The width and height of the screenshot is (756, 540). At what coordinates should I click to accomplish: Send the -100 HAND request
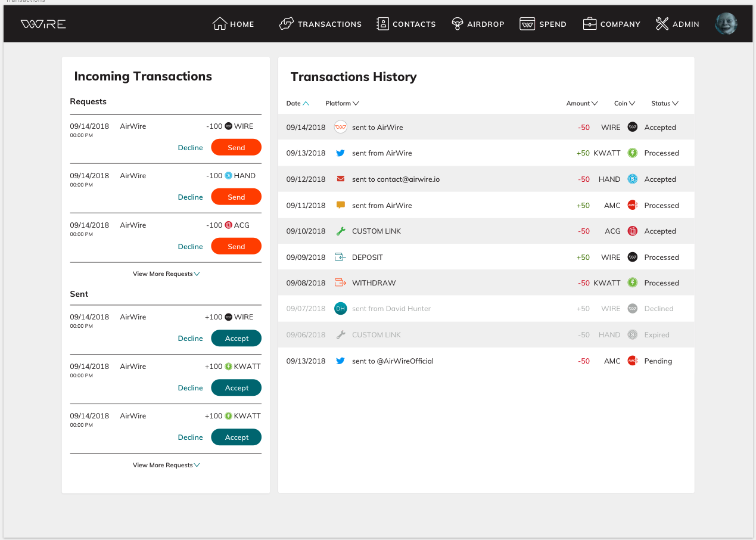coord(237,197)
